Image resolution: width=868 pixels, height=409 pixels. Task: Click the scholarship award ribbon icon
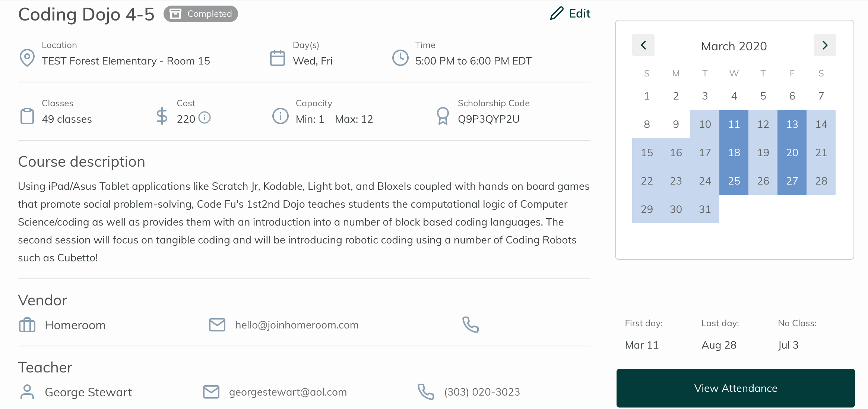[443, 116]
